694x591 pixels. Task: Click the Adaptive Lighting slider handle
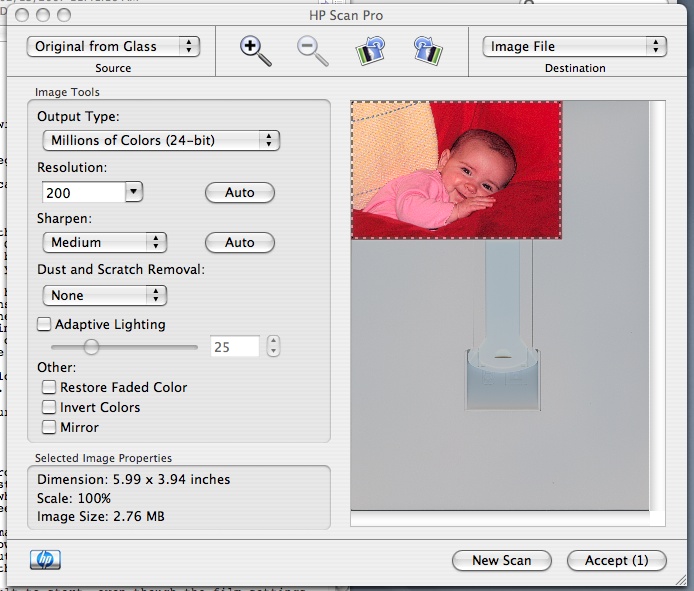coord(91,347)
